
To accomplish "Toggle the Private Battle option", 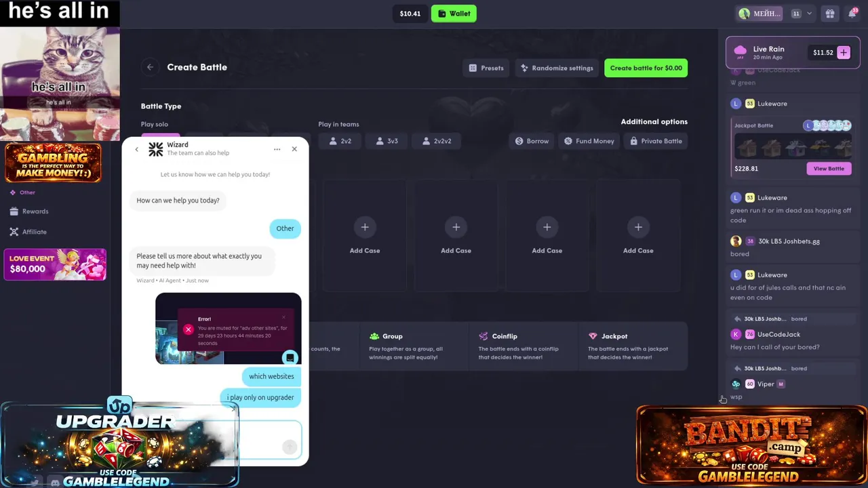I will [656, 141].
